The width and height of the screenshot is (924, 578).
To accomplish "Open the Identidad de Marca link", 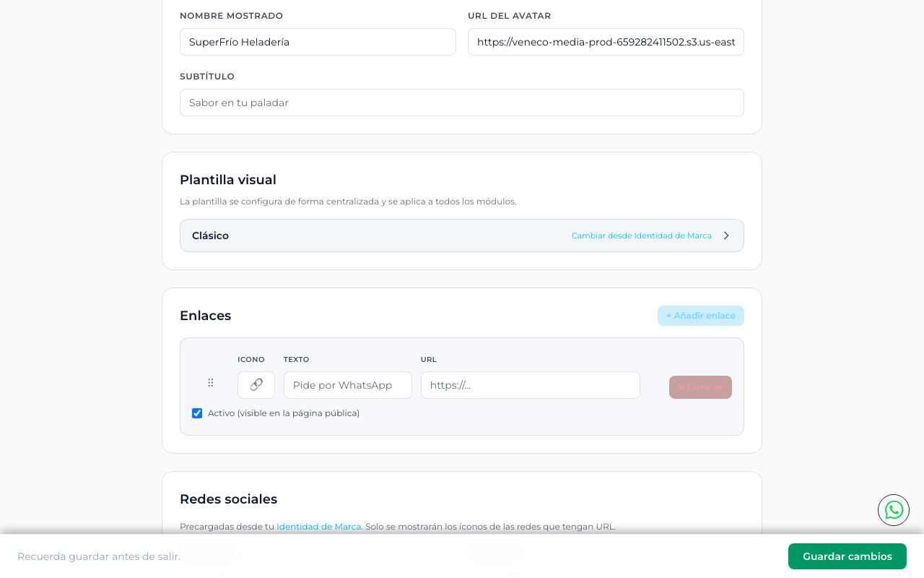I will click(x=318, y=527).
